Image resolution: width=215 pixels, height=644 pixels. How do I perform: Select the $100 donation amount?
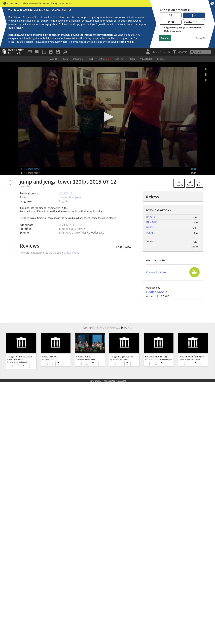click(x=170, y=22)
